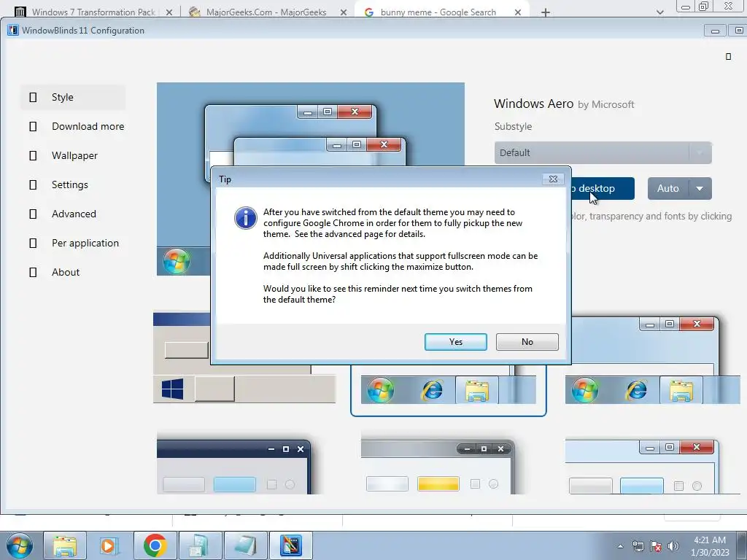Screen dimensions: 747x560
Task: Select the highlighted Aero theme thumbnail with taskbar
Action: click(448, 390)
